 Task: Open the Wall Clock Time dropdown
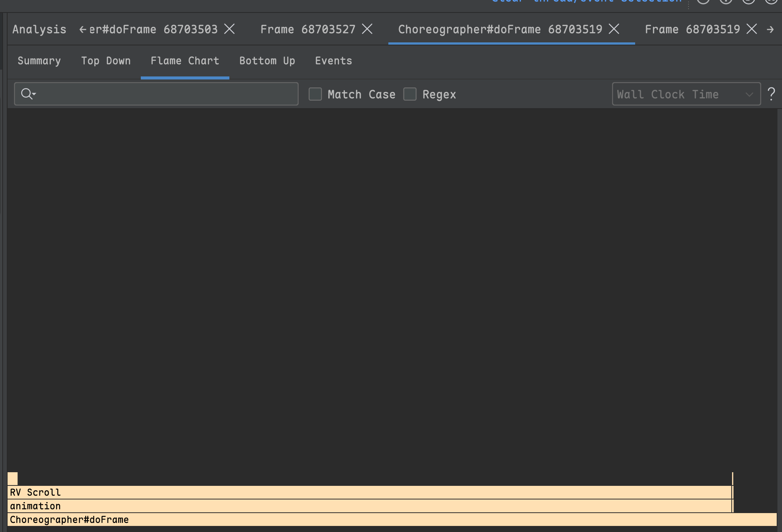pyautogui.click(x=686, y=94)
